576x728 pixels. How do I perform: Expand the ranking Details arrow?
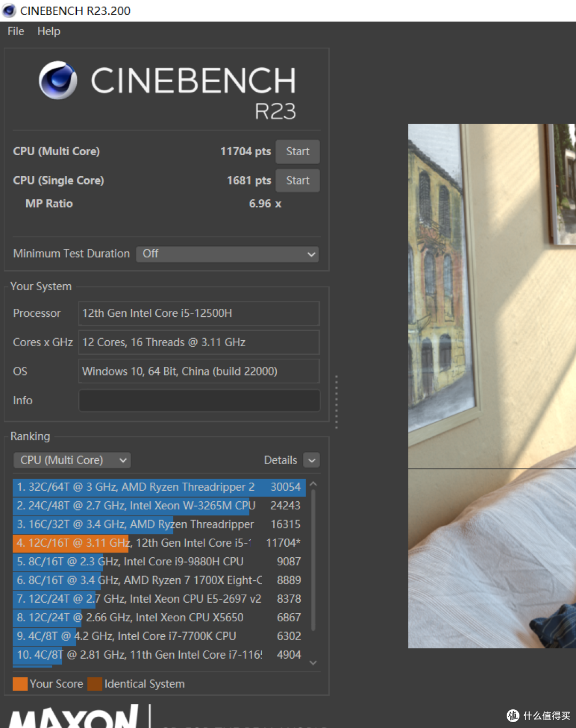(311, 460)
